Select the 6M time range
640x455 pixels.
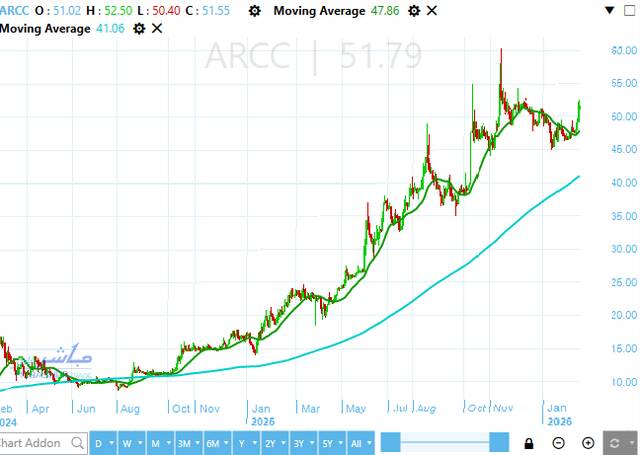[x=211, y=443]
